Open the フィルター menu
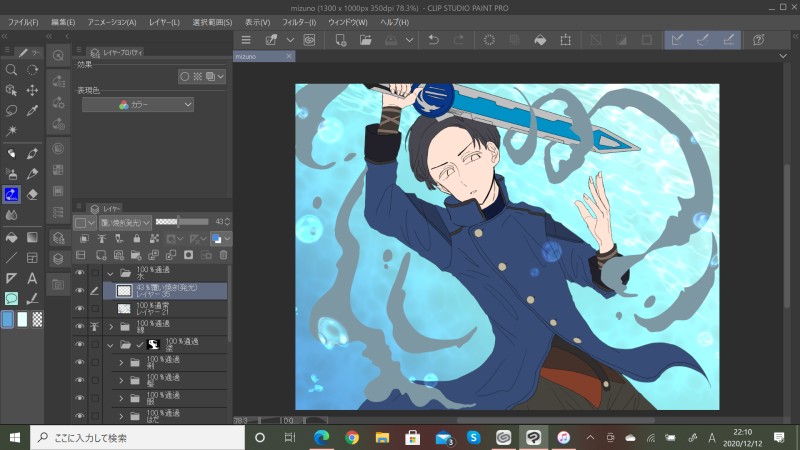The height and width of the screenshot is (450, 800). coord(297,21)
